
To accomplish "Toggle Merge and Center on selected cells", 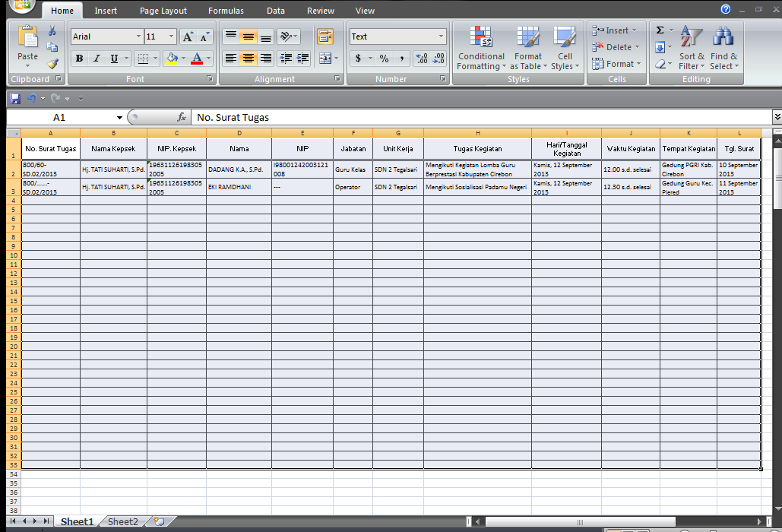I will click(327, 58).
